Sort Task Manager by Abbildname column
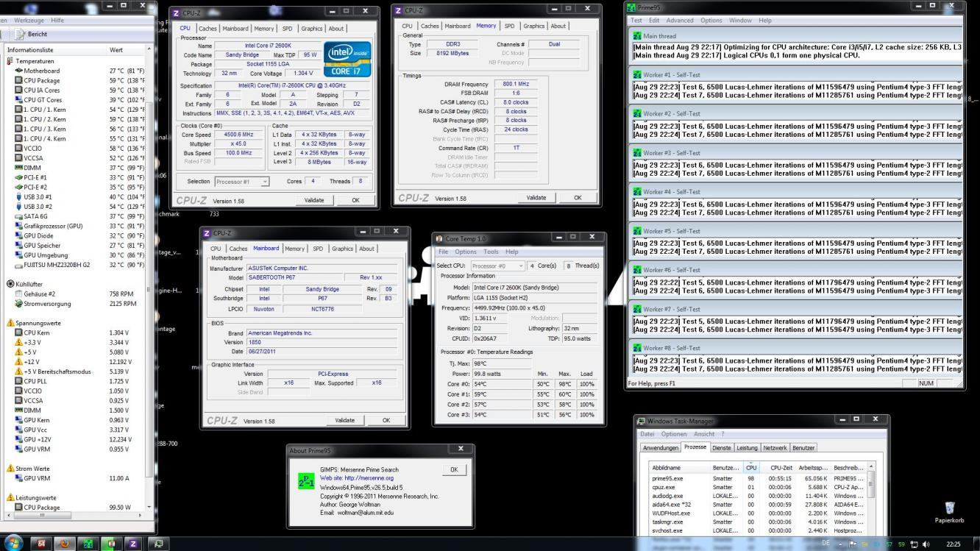Screen dimensions: 980x551 [680, 467]
